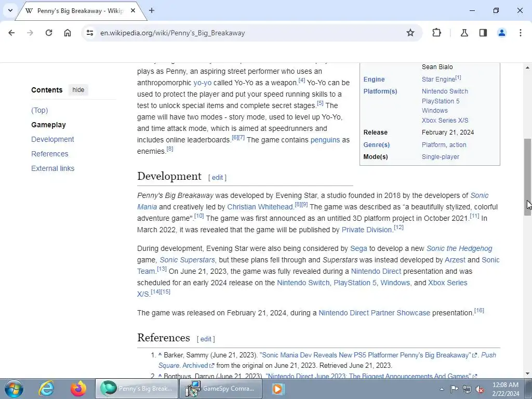The height and width of the screenshot is (399, 532).
Task: Open the Nintendo Direct link
Action: coord(376,271)
